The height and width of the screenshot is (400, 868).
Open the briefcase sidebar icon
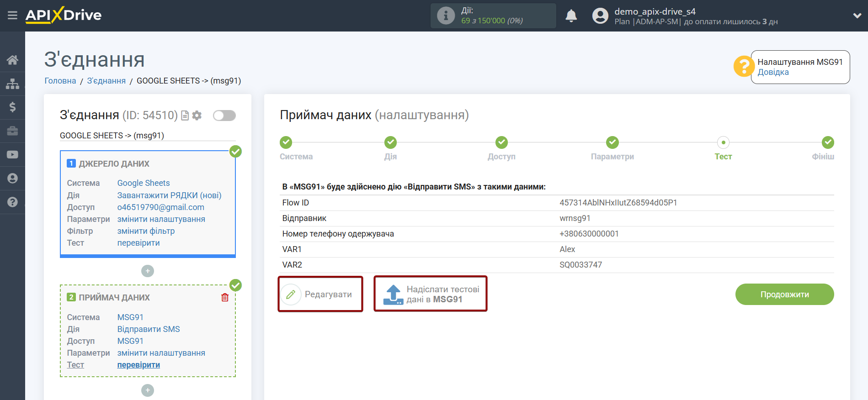12,131
